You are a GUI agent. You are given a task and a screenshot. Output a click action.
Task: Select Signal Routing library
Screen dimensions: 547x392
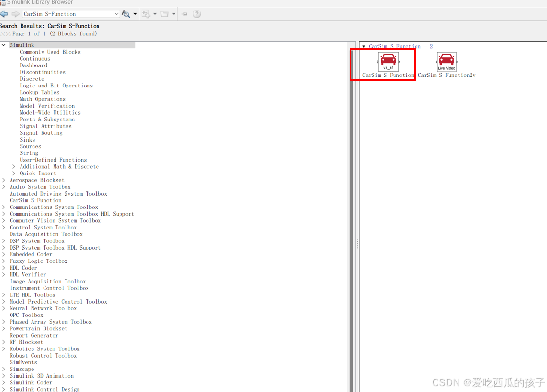(41, 133)
